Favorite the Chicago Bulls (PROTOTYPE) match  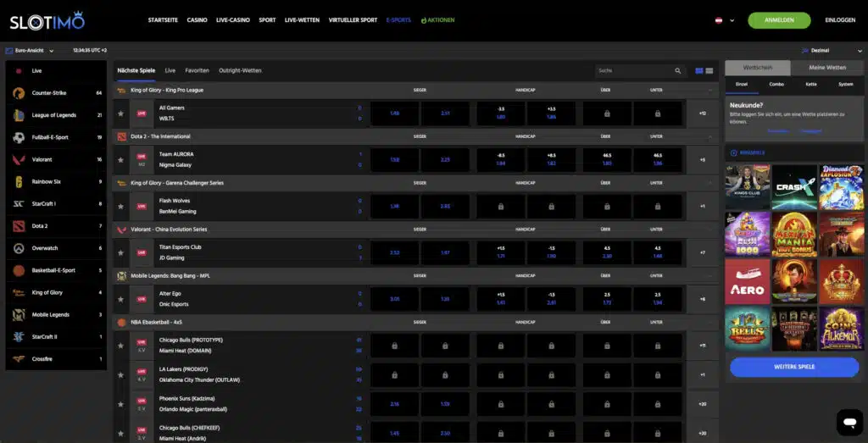tap(120, 346)
